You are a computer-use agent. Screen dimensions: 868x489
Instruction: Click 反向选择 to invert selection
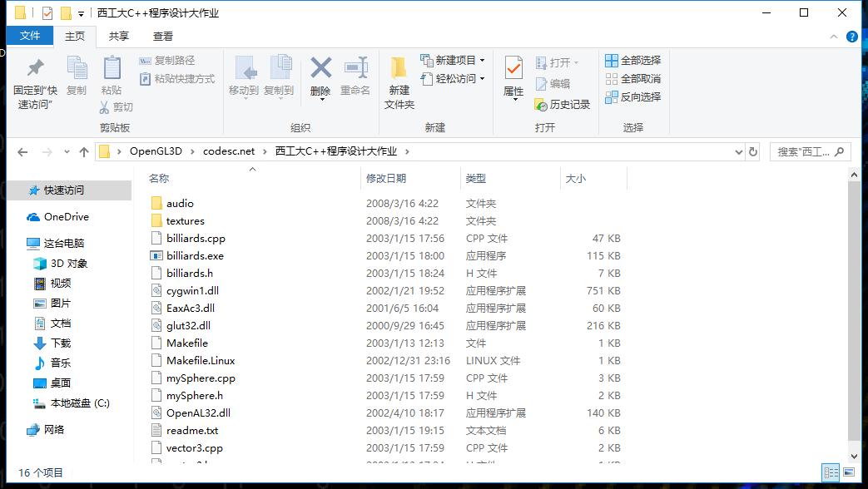pos(636,97)
